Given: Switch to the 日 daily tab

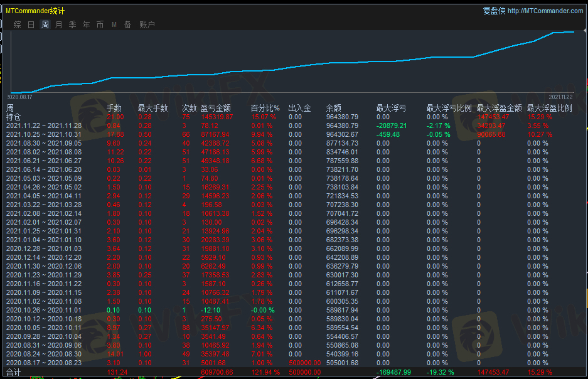Looking at the screenshot, I should click(x=31, y=24).
